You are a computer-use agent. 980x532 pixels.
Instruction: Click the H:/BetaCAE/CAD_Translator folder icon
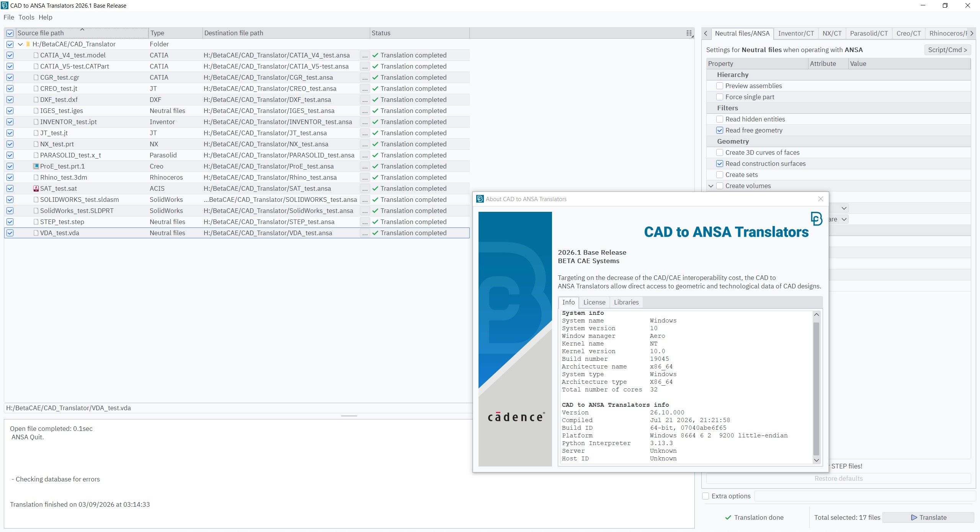[28, 44]
